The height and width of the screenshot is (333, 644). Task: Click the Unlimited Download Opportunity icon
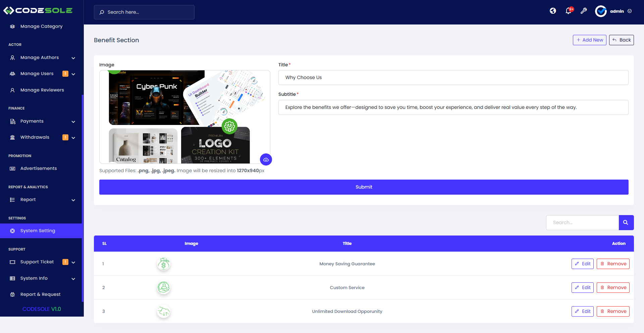(164, 312)
